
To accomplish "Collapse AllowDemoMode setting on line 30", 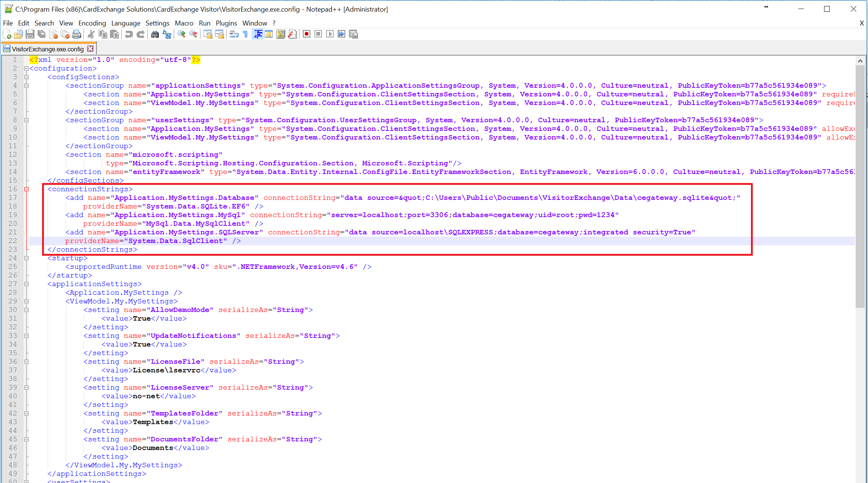I will pyautogui.click(x=26, y=310).
